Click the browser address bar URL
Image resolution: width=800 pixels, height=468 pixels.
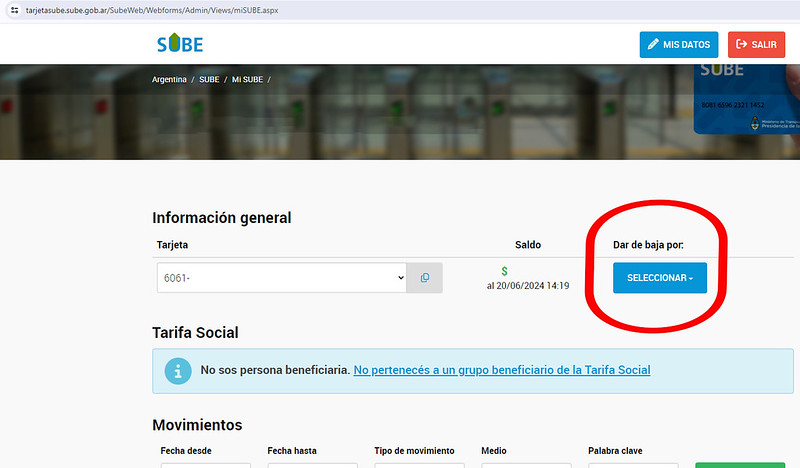150,9
